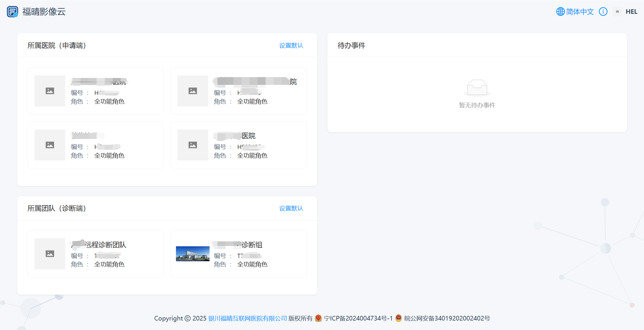Open 银川福晴互联网医院有限公司 footer link
Screen dimensions: 644x330
click(x=248, y=318)
